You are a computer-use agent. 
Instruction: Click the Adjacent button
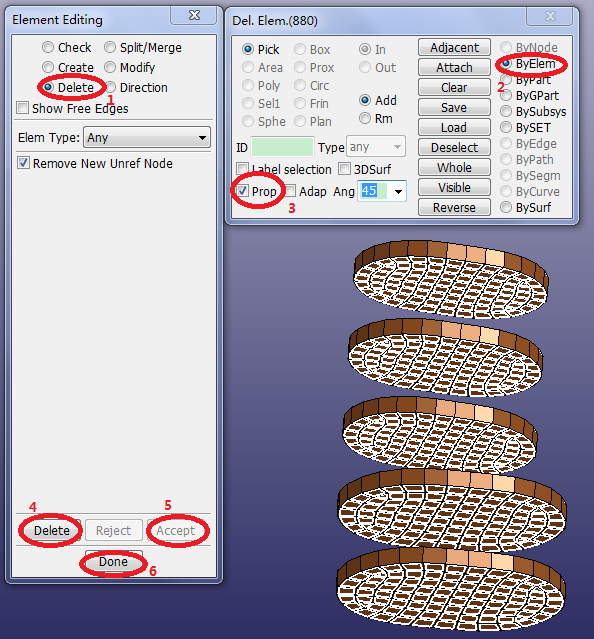(x=454, y=48)
